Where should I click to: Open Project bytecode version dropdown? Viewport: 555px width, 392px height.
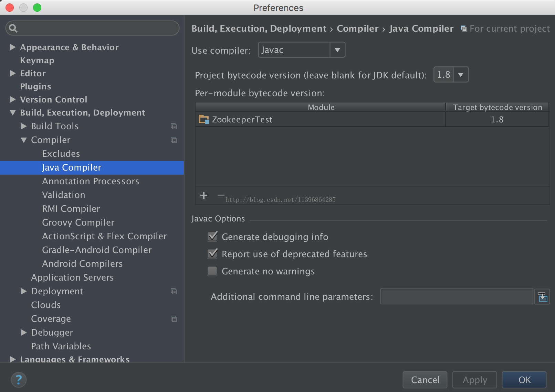coord(461,75)
